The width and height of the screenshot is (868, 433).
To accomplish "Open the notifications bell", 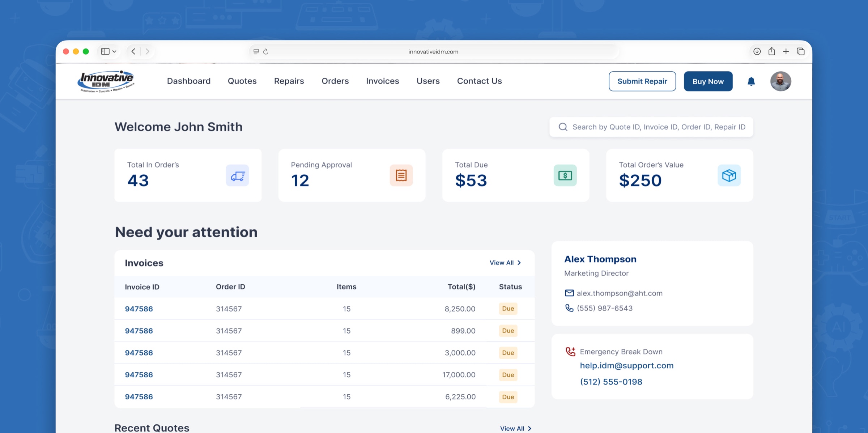I will click(x=751, y=81).
